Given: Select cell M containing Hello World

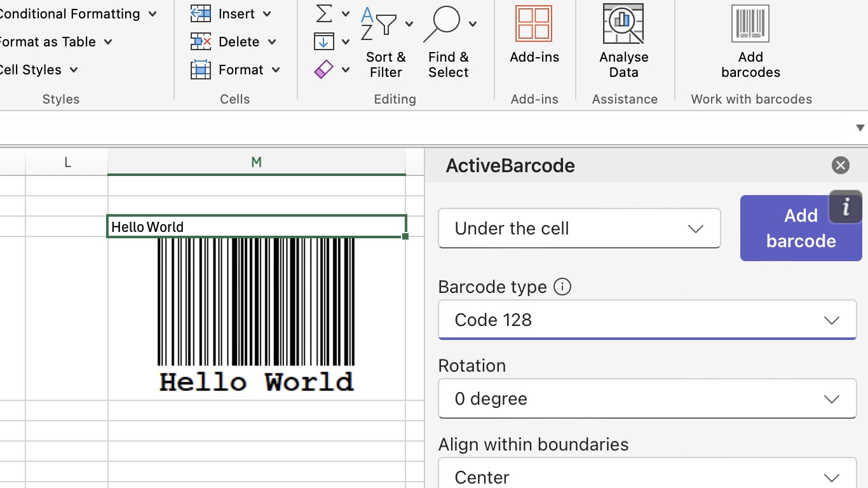Looking at the screenshot, I should 256,227.
